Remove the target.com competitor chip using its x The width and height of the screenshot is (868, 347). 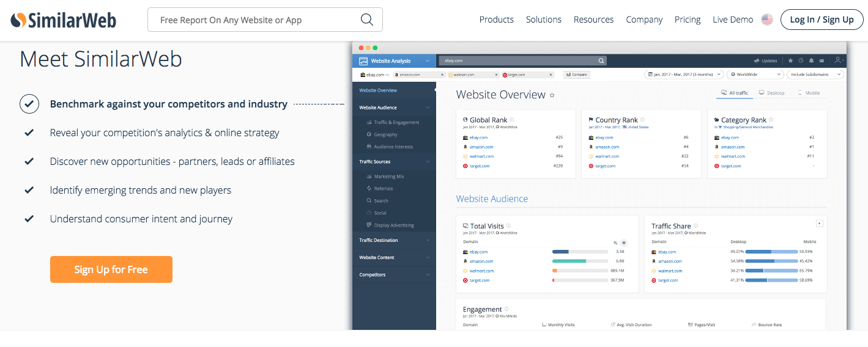(551, 75)
